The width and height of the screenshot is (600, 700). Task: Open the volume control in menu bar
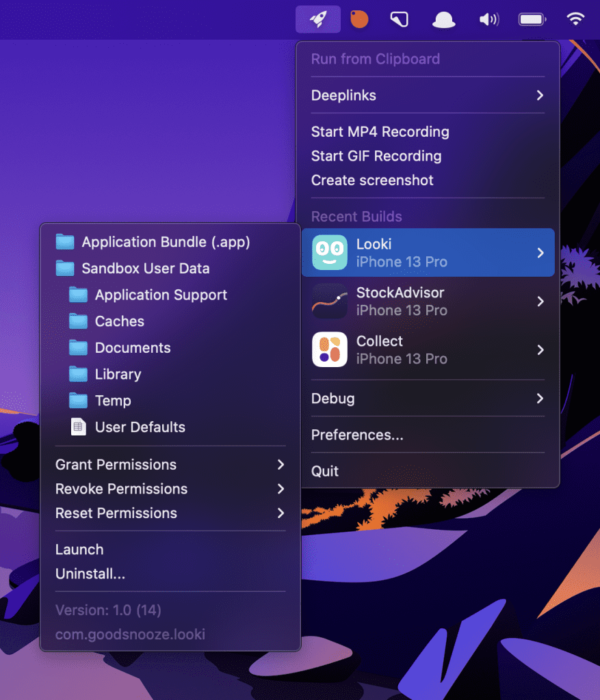coord(488,20)
